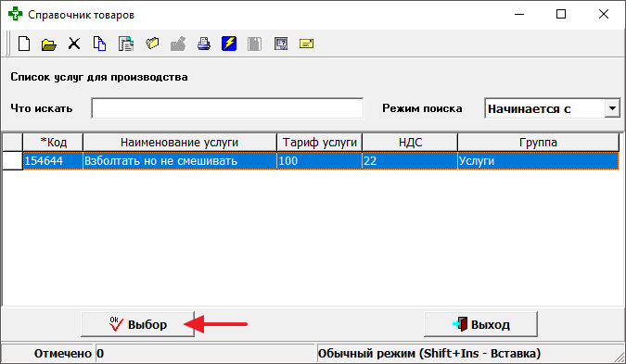This screenshot has width=626, height=364.
Task: Open the Режим поиска dropdown arrow
Action: (612, 108)
